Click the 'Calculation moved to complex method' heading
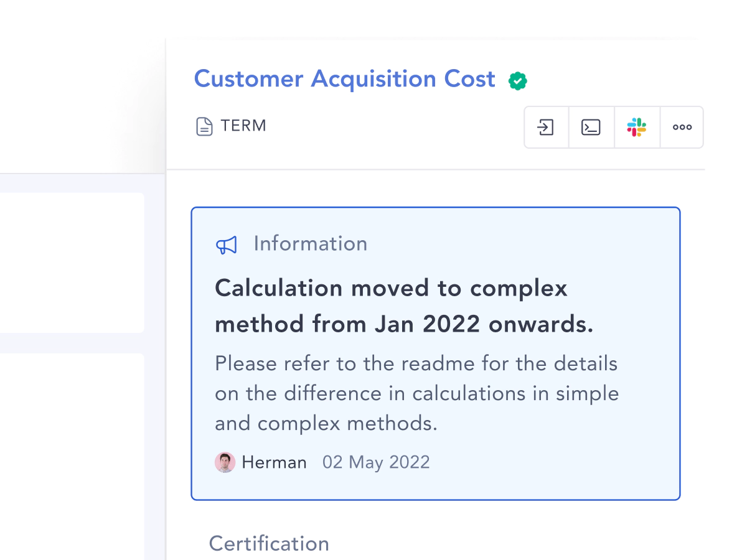 [x=404, y=306]
